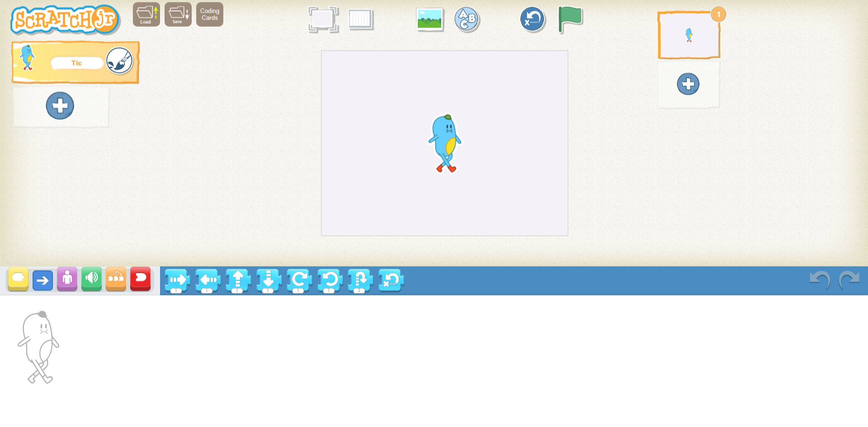Open the paint editor for Tic
Image resolution: width=868 pixels, height=427 pixels.
click(x=120, y=61)
